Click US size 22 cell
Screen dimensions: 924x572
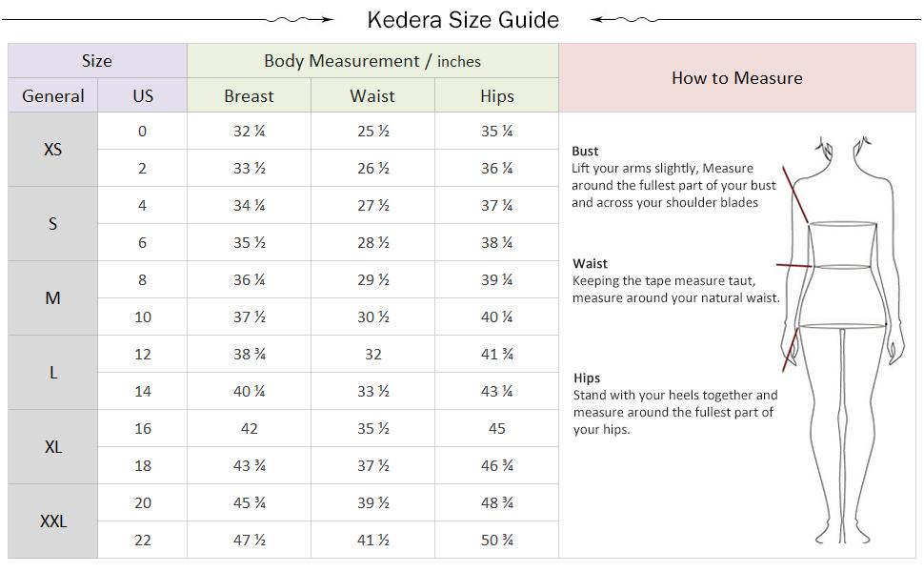pyautogui.click(x=143, y=541)
